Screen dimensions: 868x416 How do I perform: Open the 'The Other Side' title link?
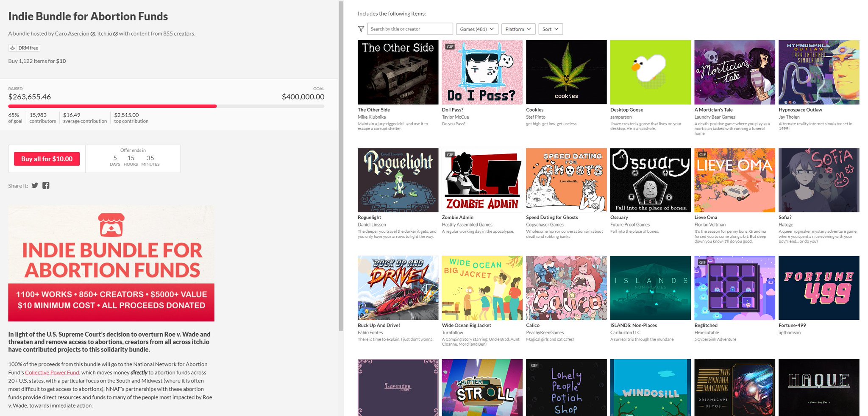click(374, 110)
